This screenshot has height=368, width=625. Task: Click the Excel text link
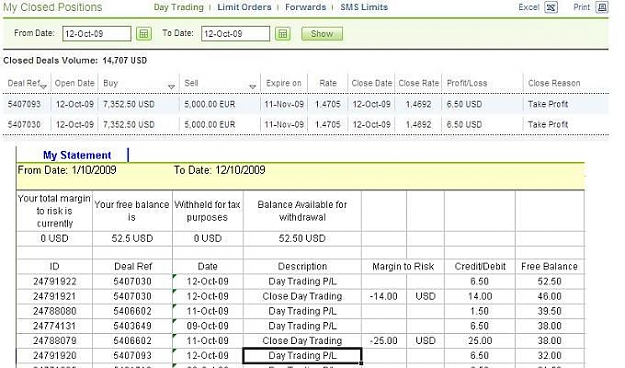pos(529,7)
